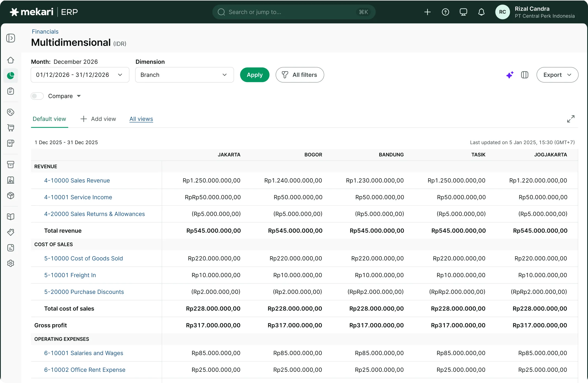Open the Branch dimension dropdown

[185, 75]
